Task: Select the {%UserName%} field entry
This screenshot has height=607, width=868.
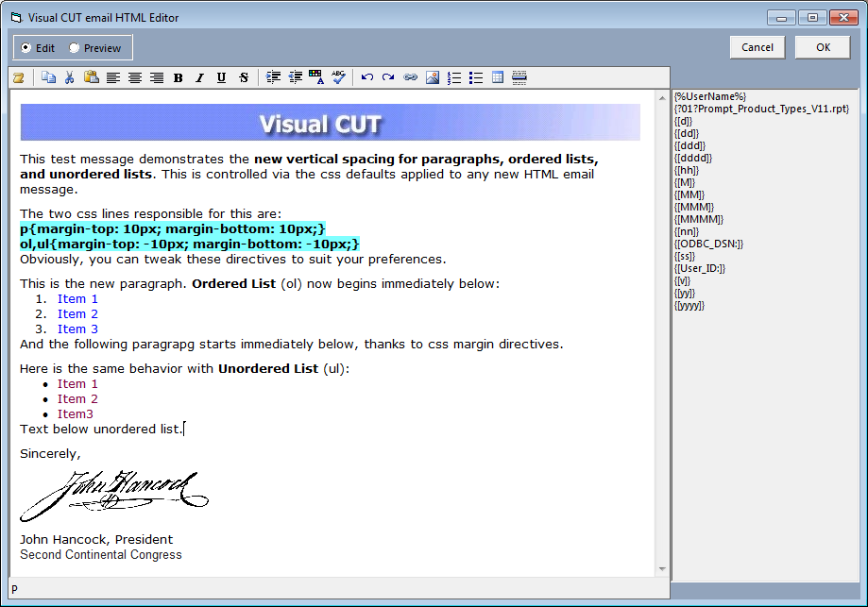Action: (710, 97)
